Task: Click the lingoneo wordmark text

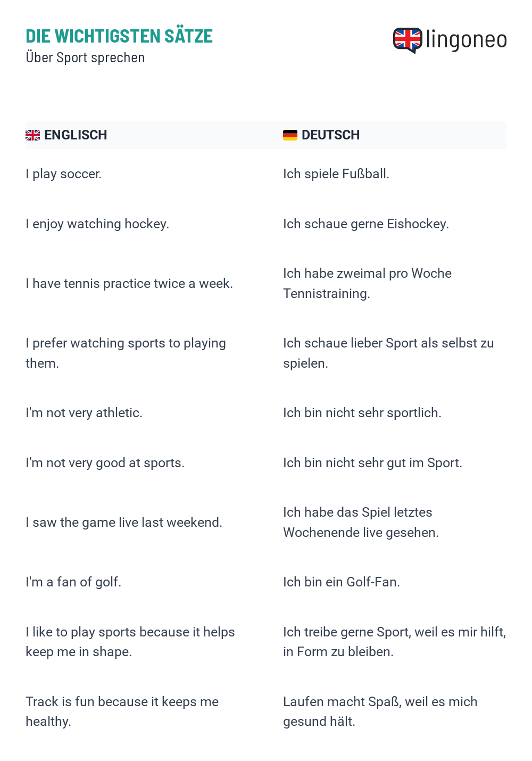Action: click(x=467, y=40)
